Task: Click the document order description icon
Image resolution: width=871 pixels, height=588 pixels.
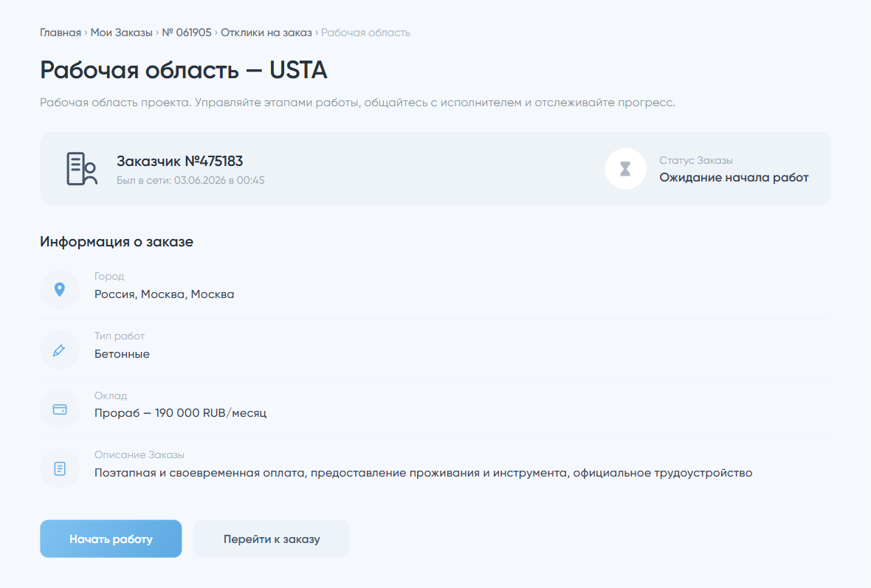Action: (60, 468)
